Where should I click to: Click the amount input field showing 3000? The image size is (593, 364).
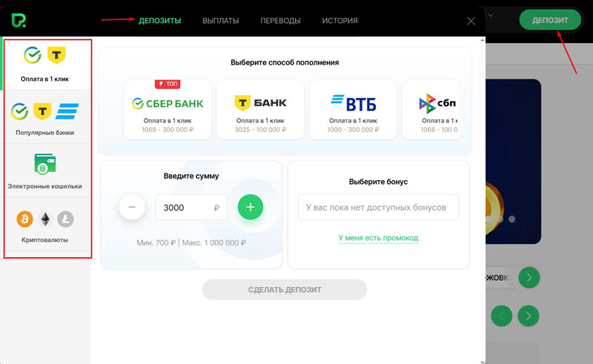[191, 208]
